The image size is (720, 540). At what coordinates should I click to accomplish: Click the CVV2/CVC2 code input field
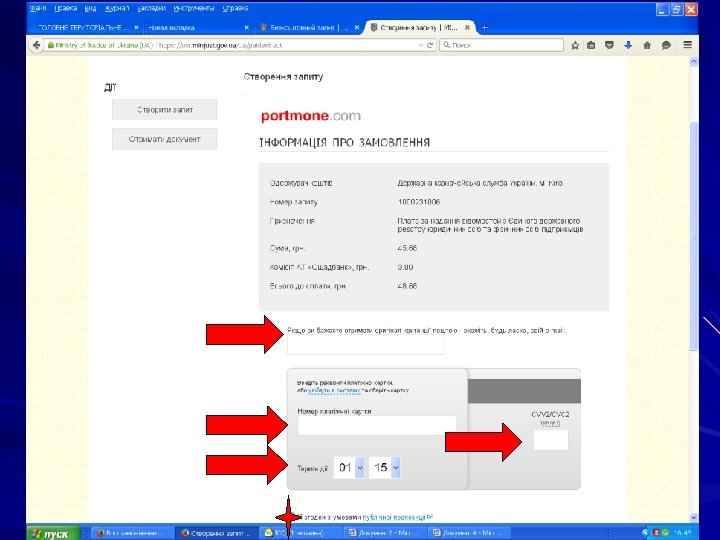coord(551,440)
